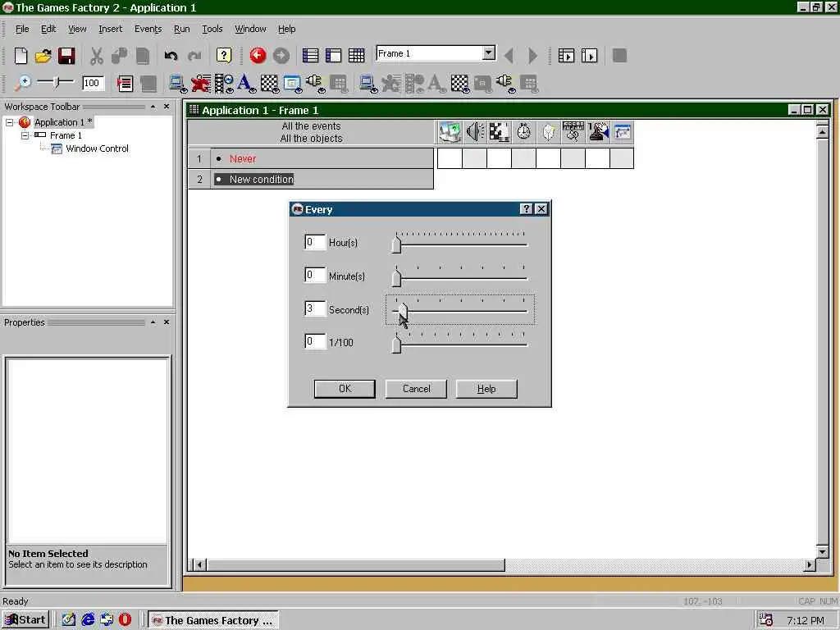Click the Paste toolbar icon

143,56
